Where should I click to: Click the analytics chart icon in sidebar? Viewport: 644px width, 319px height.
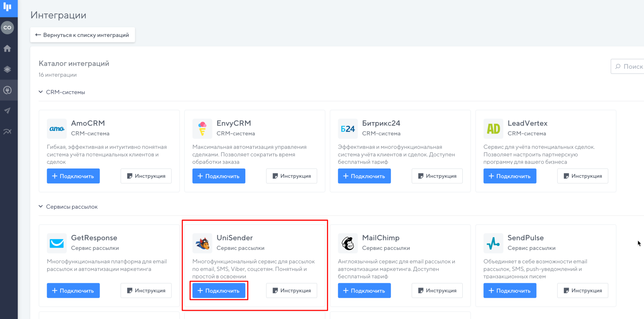(x=7, y=132)
